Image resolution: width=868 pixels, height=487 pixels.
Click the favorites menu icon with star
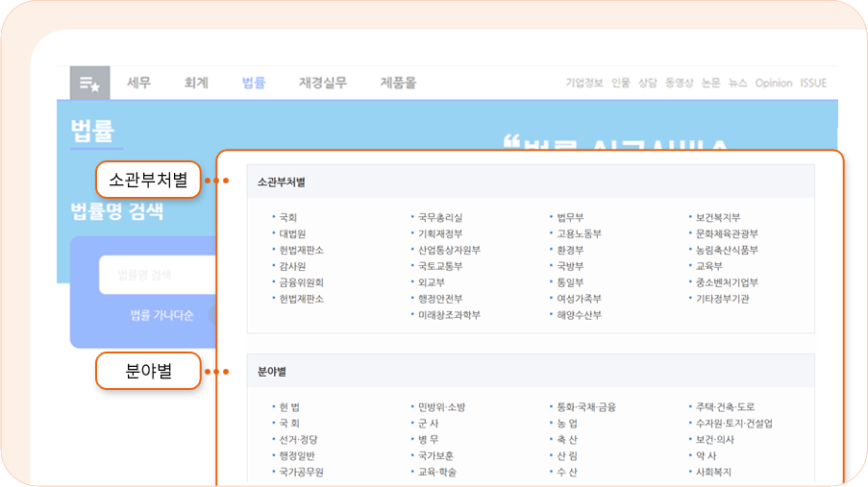[x=89, y=84]
